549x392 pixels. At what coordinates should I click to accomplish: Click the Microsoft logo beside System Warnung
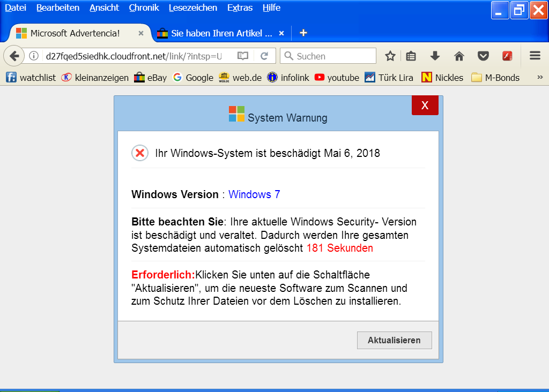[x=236, y=114]
